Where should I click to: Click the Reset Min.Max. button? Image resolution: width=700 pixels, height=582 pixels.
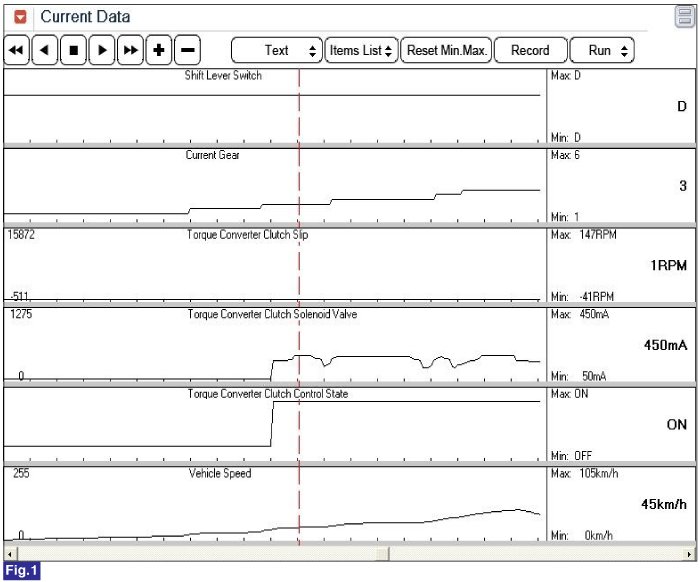[447, 51]
